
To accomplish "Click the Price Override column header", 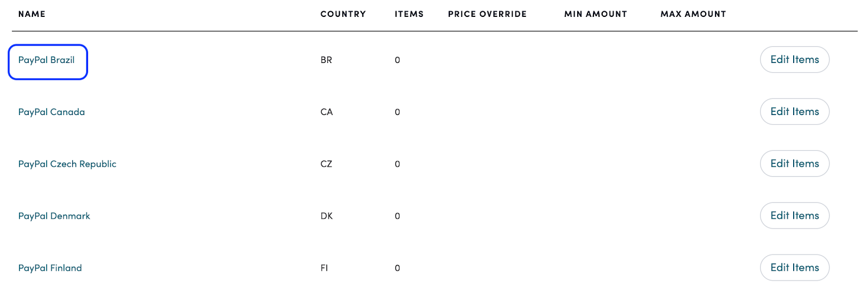I will pos(487,14).
